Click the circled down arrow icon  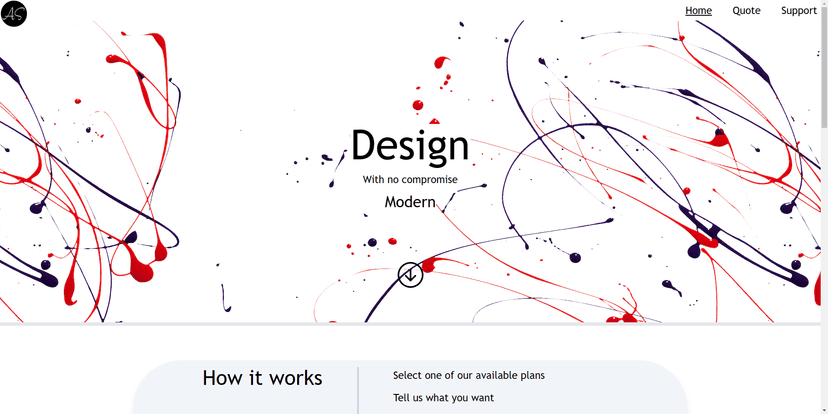click(410, 275)
